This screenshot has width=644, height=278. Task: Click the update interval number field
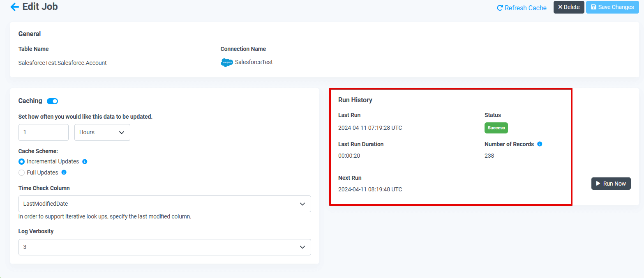click(43, 132)
